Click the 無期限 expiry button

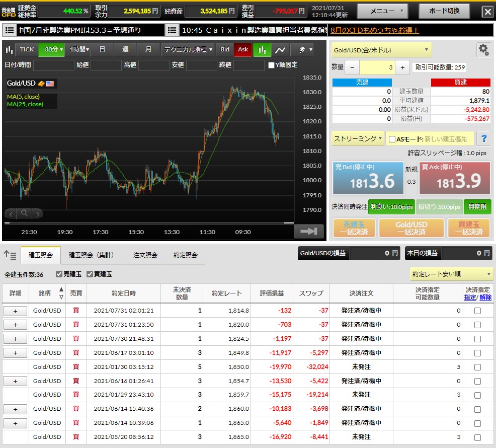click(477, 207)
